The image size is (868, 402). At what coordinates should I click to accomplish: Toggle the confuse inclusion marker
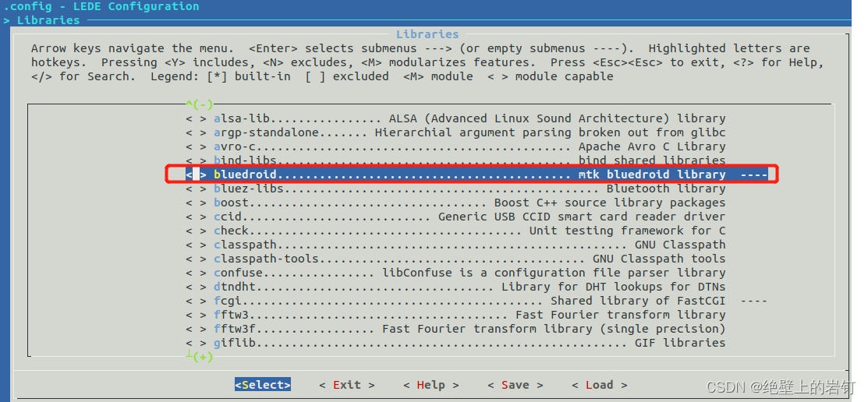coord(196,273)
